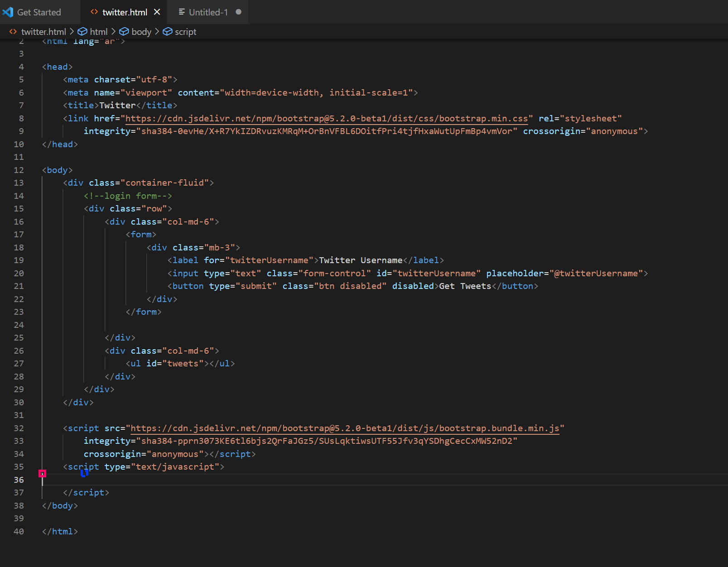This screenshot has height=567, width=728.
Task: Click the pink cursor marker on line 36
Action: pyautogui.click(x=42, y=473)
